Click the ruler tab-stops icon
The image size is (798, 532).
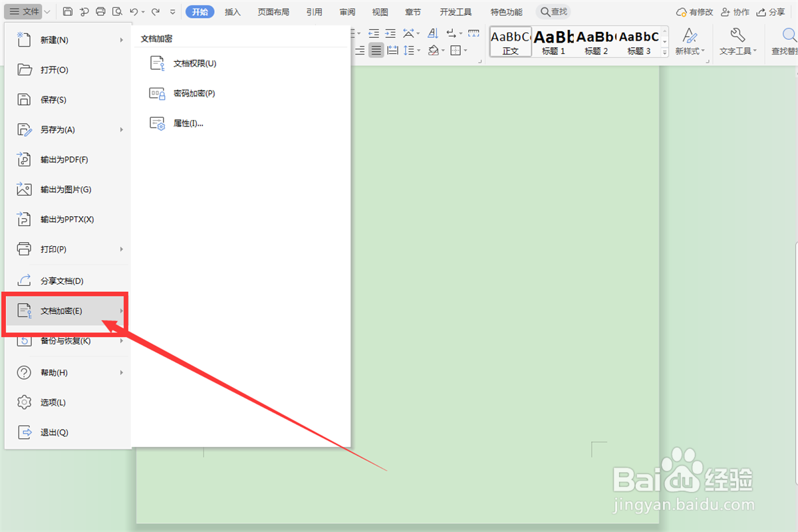[473, 33]
